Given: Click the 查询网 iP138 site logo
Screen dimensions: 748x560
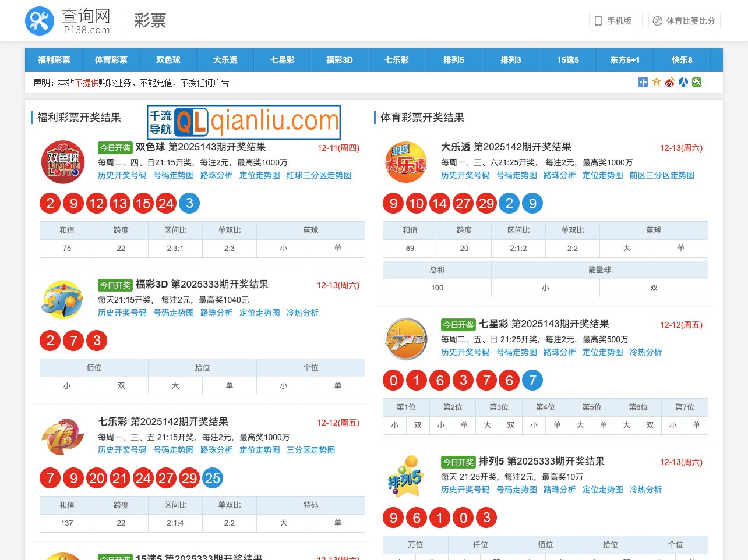Looking at the screenshot, I should click(63, 20).
